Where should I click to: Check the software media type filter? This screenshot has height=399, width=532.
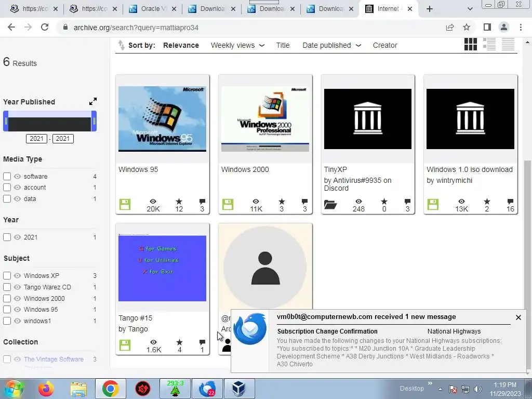[x=7, y=177]
